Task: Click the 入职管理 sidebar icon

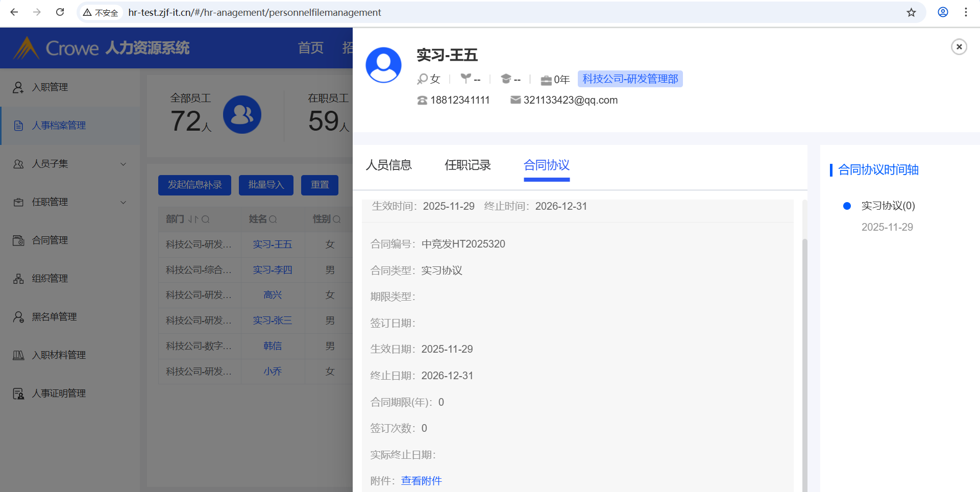Action: pyautogui.click(x=18, y=87)
